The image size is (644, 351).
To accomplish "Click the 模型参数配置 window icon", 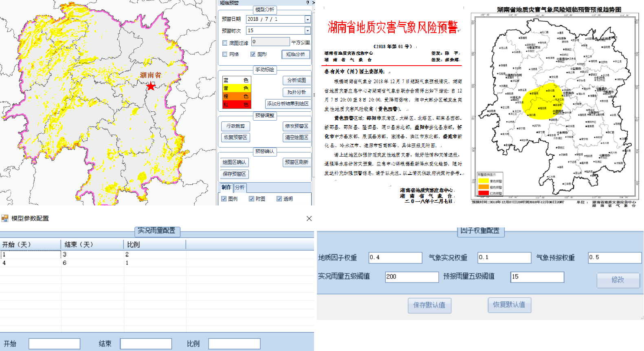I will pos(5,219).
